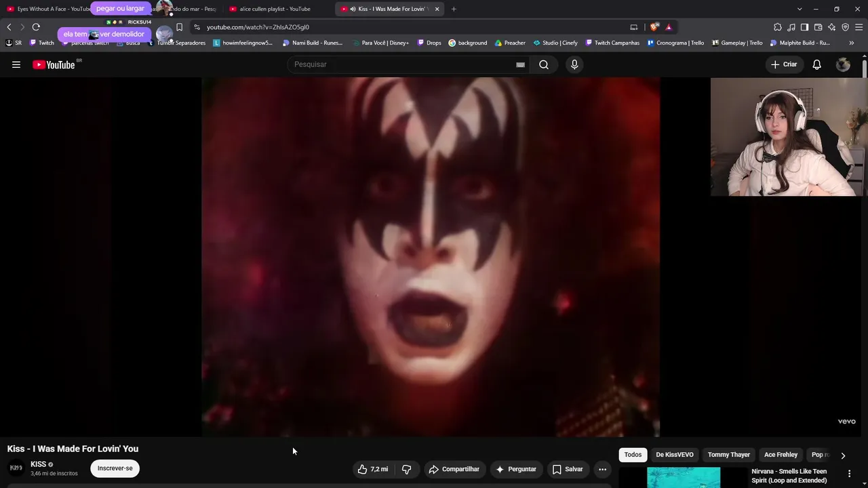The height and width of the screenshot is (488, 868).
Task: Go back in browser history
Action: click(x=9, y=27)
